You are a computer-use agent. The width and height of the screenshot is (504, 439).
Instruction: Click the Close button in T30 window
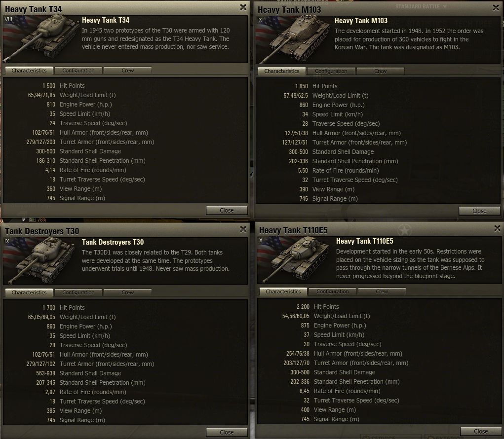click(227, 432)
